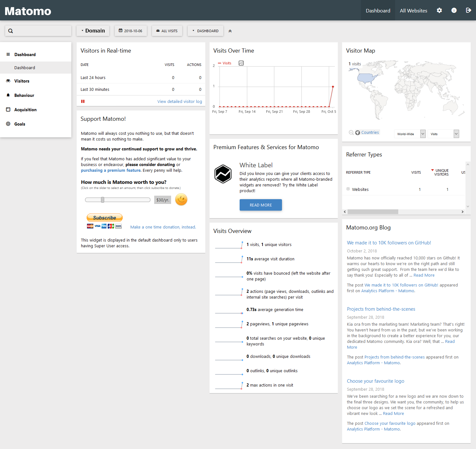Click the Referrer Types horizontal scrollbar
This screenshot has height=449, width=476.
pos(373,212)
